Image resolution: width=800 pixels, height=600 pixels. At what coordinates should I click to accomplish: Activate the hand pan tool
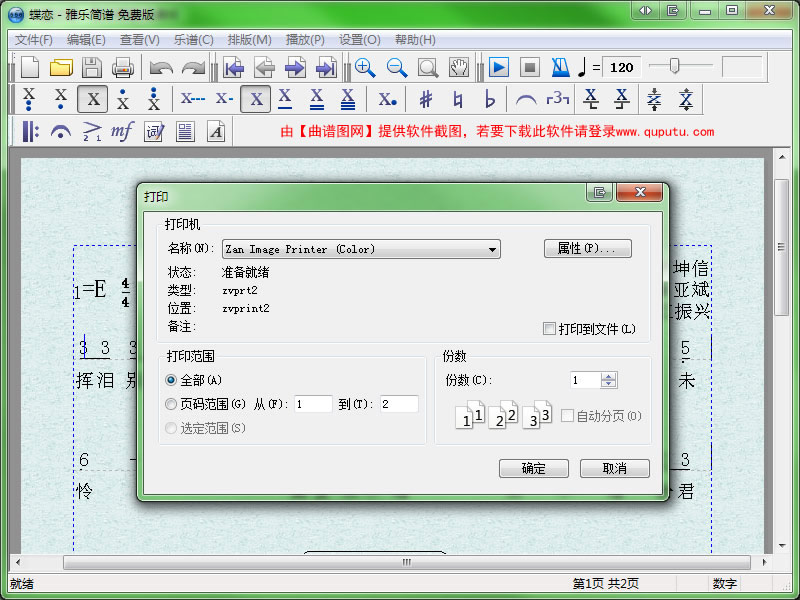[459, 67]
